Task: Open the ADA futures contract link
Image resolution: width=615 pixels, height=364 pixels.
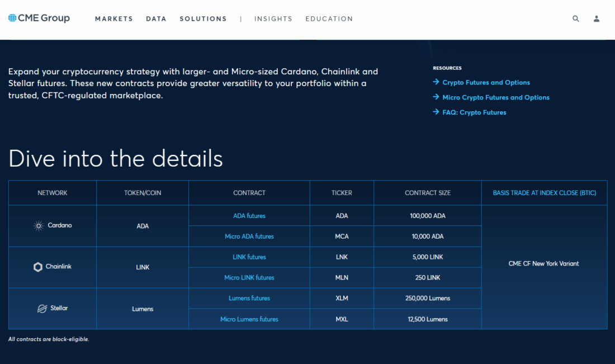Action: (x=249, y=216)
